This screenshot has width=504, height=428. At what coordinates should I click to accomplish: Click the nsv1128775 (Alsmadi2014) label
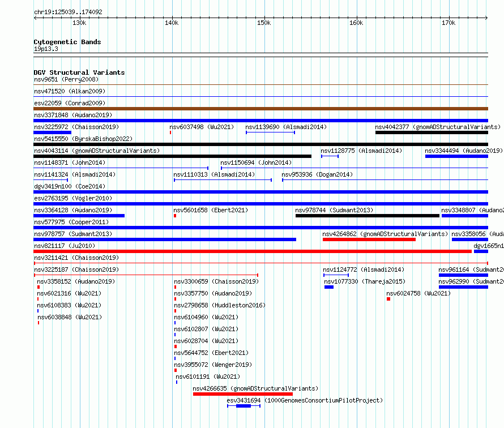[361, 151]
